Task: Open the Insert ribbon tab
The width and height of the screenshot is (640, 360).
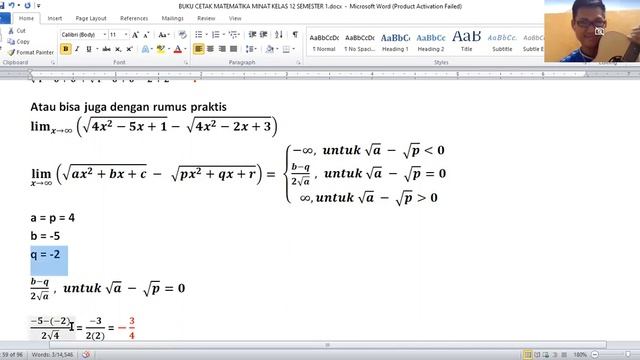Action: (x=55, y=18)
